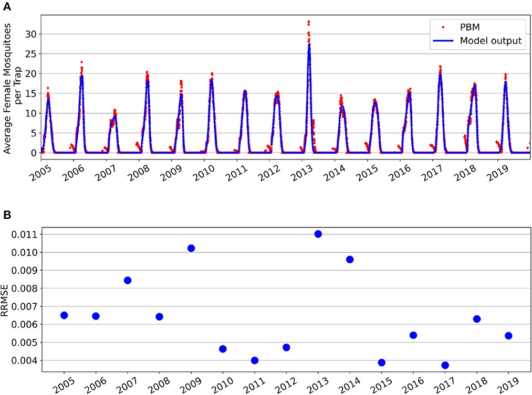The image size is (532, 395).
Task: Click the 2013 x-axis label in panel B
Action: click(x=318, y=386)
